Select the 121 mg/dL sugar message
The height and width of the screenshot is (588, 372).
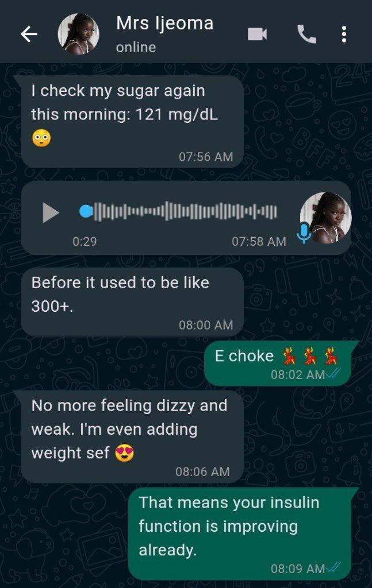click(132, 122)
